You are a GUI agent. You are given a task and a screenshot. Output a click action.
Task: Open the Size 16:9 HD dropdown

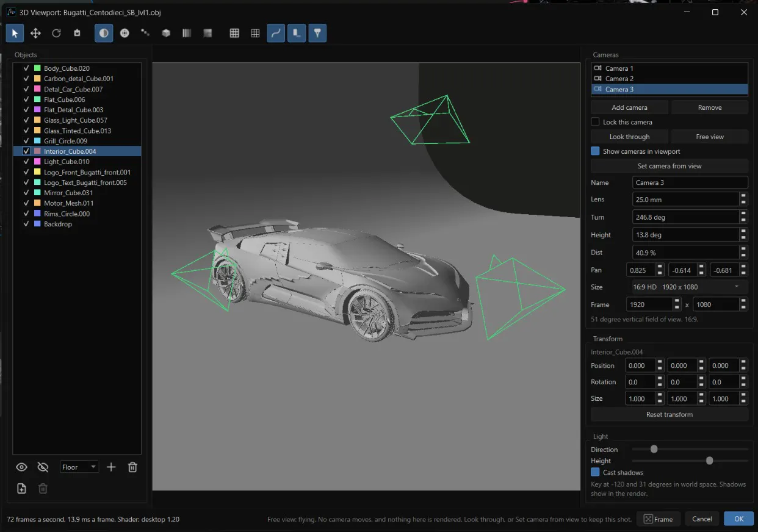[x=690, y=287]
